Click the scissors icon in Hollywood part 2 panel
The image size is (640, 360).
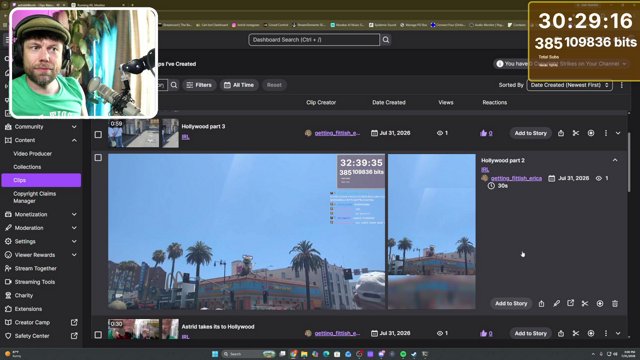point(585,303)
